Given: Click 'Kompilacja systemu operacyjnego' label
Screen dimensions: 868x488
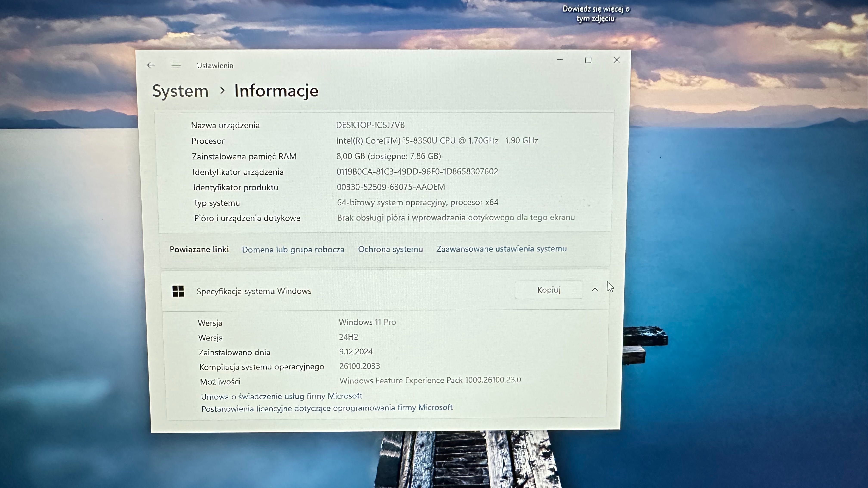Looking at the screenshot, I should point(262,367).
